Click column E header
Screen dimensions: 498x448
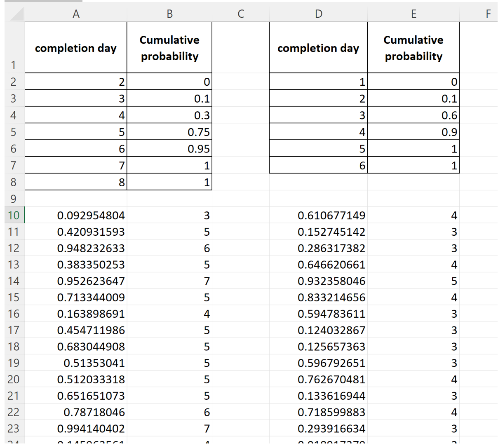pos(413,14)
